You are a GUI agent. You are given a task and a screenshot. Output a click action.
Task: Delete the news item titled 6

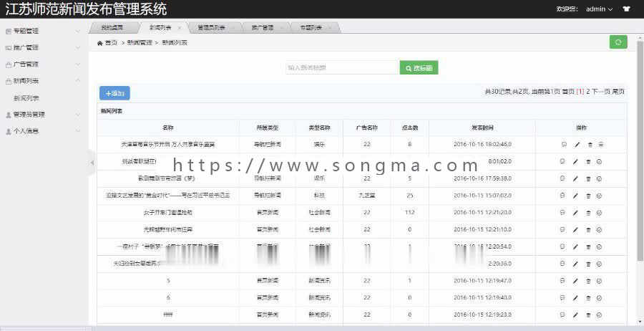(x=587, y=298)
